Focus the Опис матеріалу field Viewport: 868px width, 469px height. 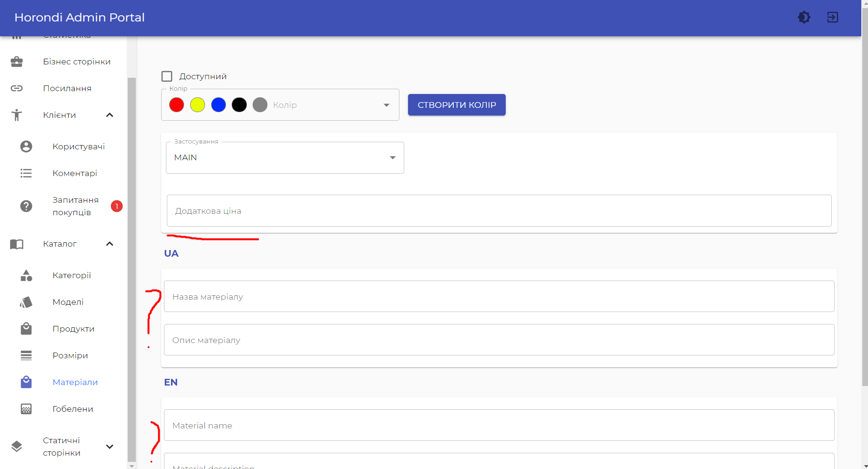(499, 340)
